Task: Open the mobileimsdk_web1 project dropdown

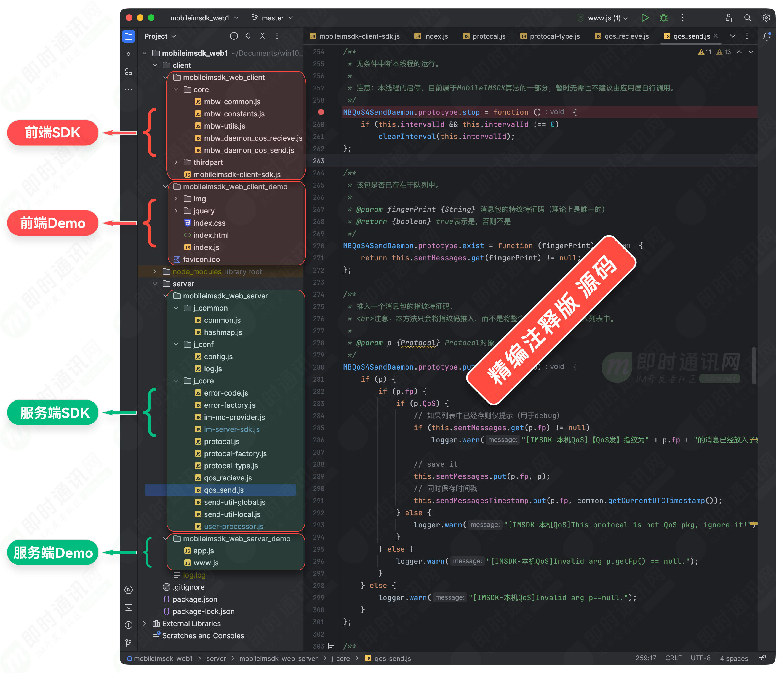Action: pos(204,18)
